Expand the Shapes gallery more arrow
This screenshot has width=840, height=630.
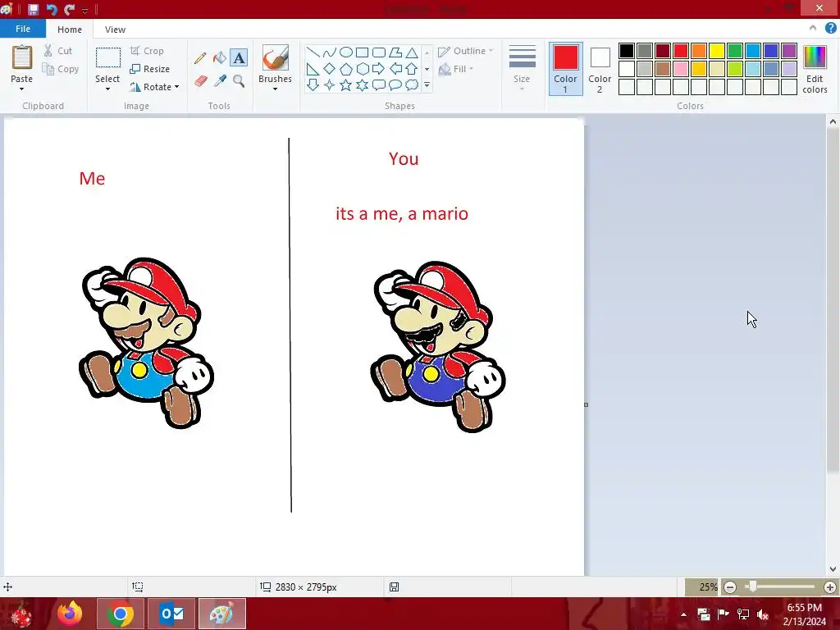tap(427, 84)
